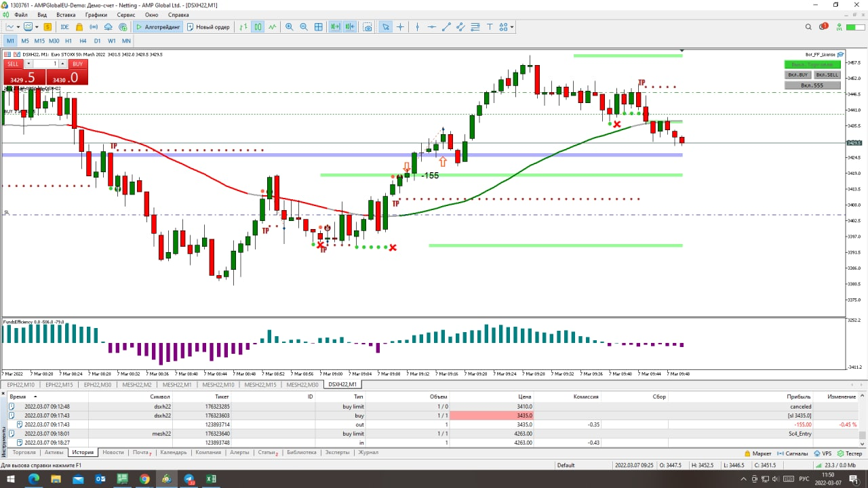The height and width of the screenshot is (488, 868).
Task: Click the gold dollar icon in toolbar
Action: click(48, 27)
